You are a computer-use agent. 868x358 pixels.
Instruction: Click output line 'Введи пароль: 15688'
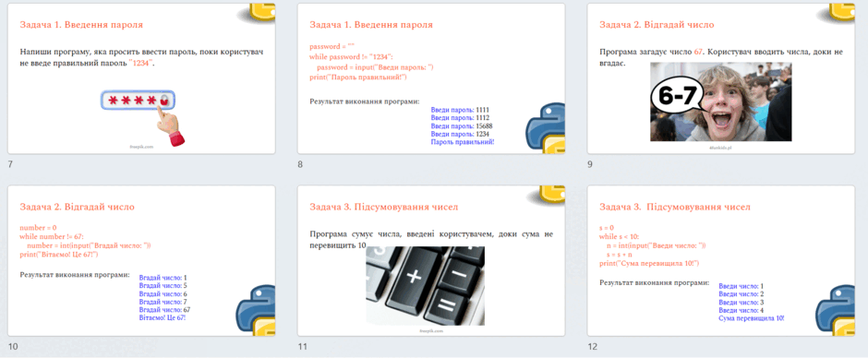(462, 125)
